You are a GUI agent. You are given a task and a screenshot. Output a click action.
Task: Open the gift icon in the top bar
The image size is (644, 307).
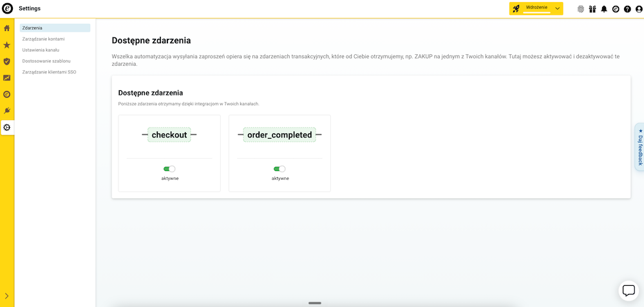pyautogui.click(x=592, y=9)
